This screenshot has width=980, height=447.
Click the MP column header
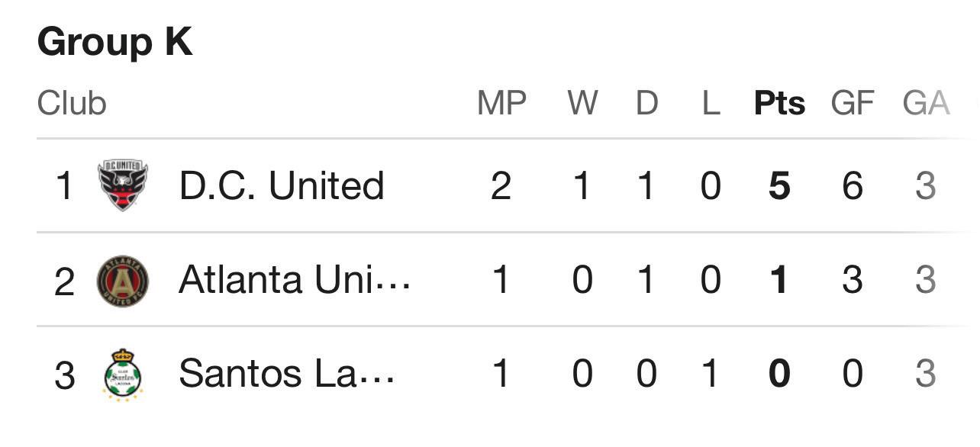click(x=501, y=103)
